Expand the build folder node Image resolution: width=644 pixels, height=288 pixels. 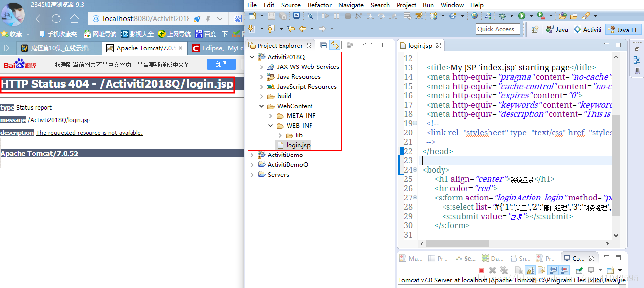262,96
